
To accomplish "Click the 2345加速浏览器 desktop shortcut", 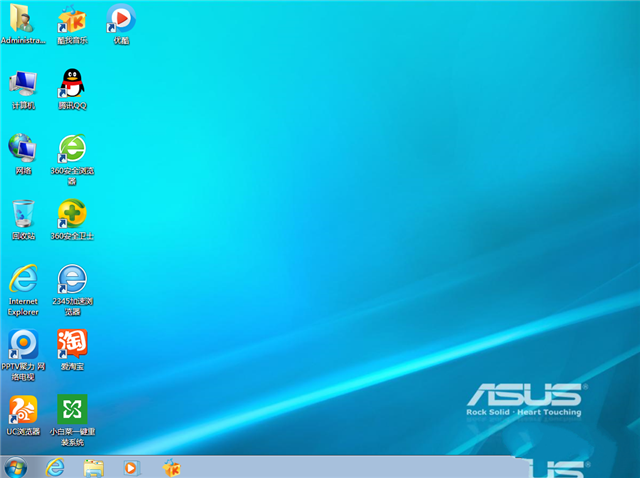I will click(x=72, y=279).
